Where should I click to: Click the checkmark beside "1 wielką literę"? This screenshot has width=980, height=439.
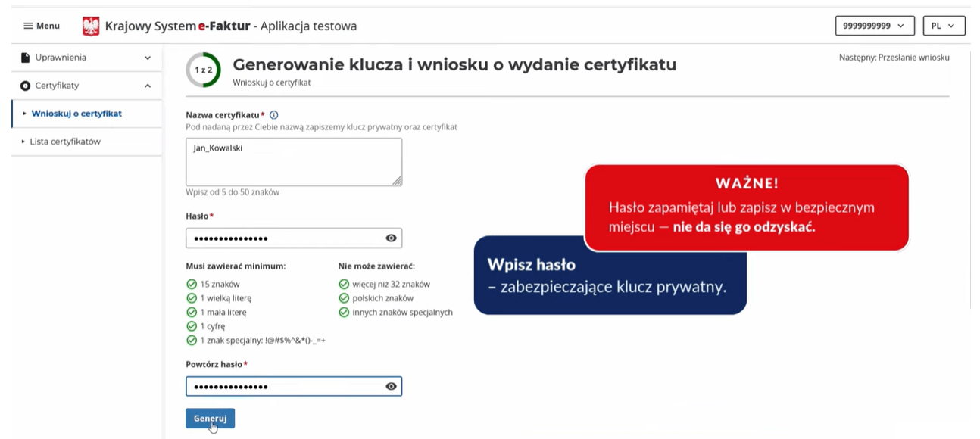[x=190, y=297]
